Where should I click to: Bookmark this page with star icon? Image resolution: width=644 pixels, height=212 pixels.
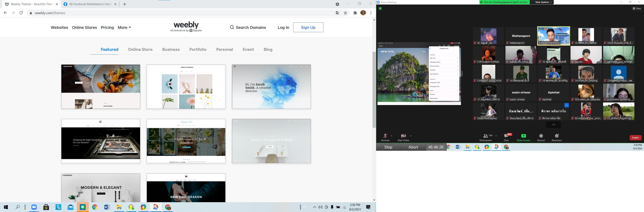[346, 13]
